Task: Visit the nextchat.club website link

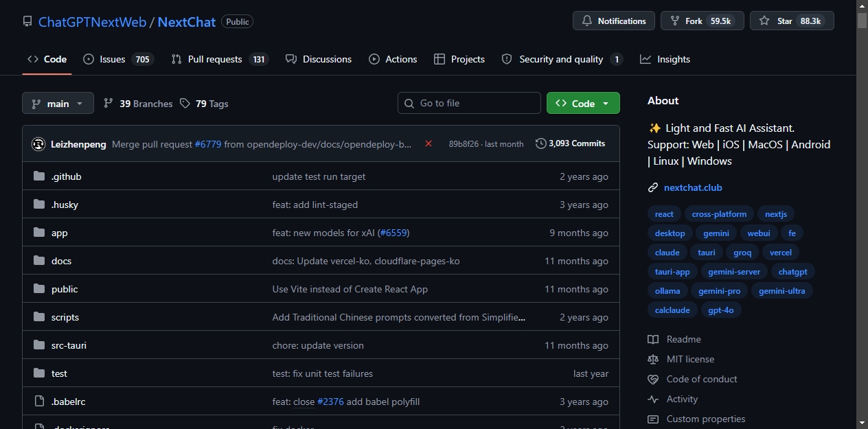Action: (693, 187)
